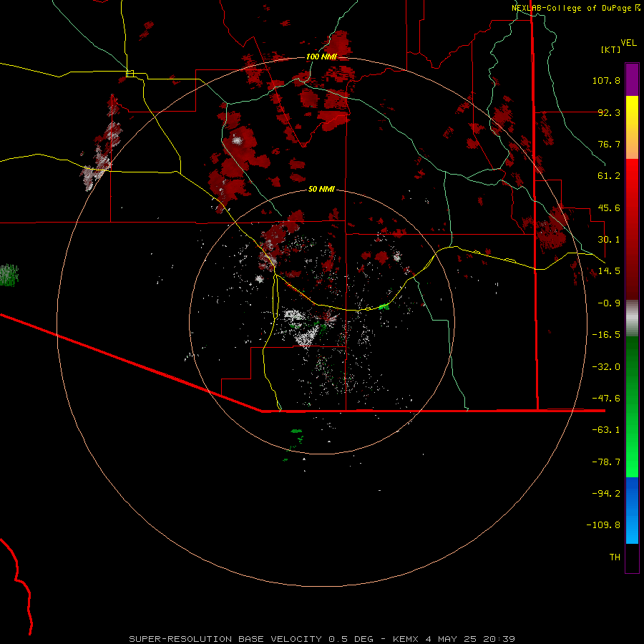Select the -109.8 velocity scale value
Viewport: 644px width, 644px height.
coord(603,525)
